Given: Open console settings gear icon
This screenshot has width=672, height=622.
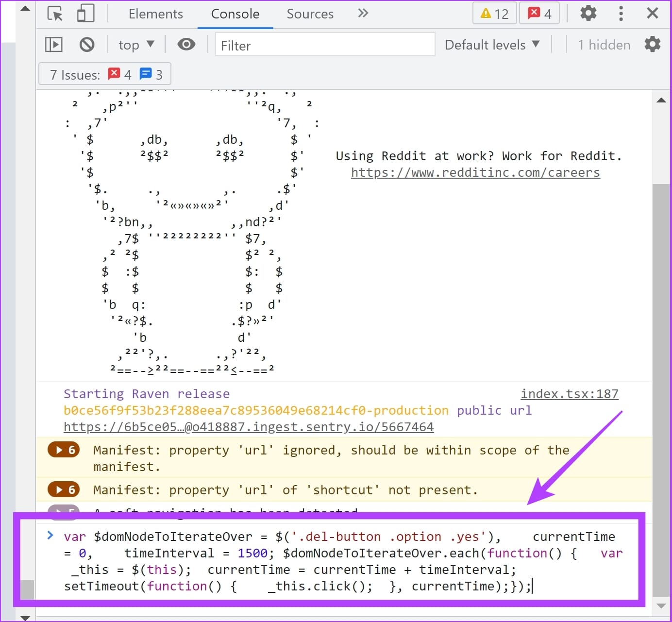Looking at the screenshot, I should 653,44.
